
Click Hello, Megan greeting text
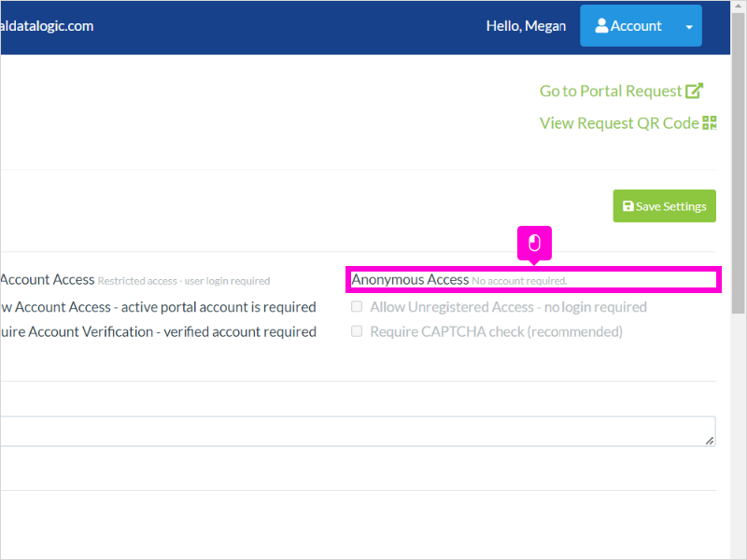(526, 26)
